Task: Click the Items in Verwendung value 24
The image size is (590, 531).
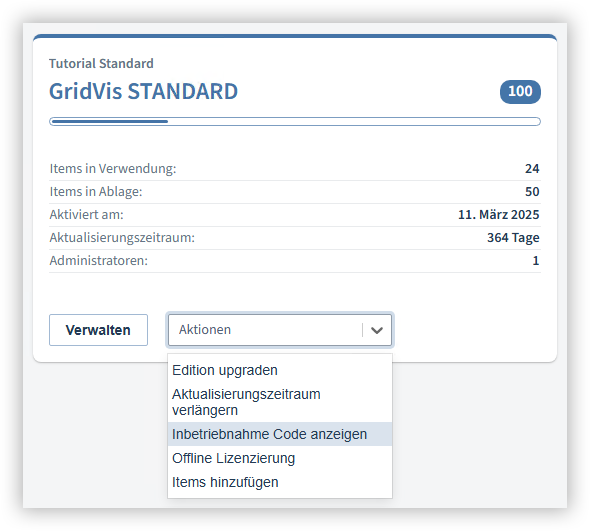Action: (x=532, y=169)
